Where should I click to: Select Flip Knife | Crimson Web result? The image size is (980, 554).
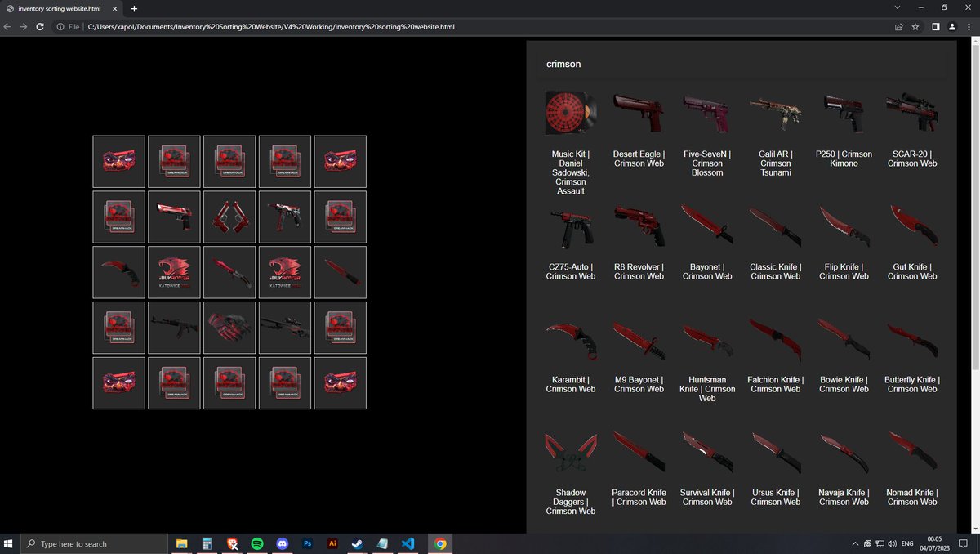(844, 242)
